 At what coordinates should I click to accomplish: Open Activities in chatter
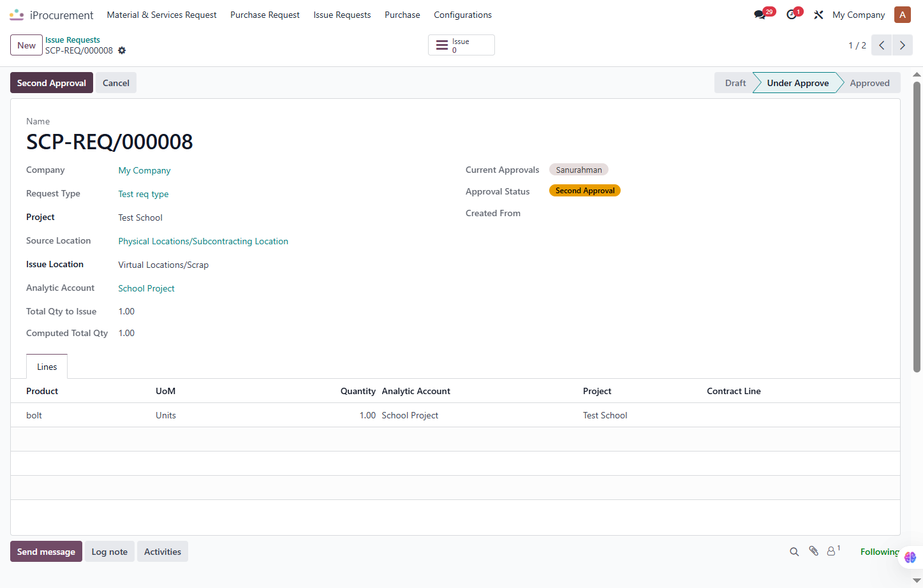pyautogui.click(x=163, y=552)
